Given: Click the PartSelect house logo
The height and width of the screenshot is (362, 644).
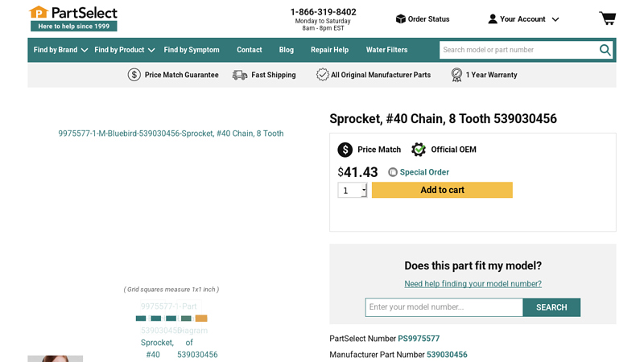Looking at the screenshot, I should [x=39, y=13].
